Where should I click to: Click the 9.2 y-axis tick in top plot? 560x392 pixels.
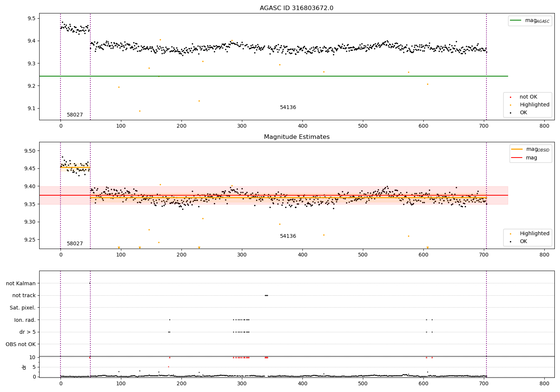(x=31, y=86)
